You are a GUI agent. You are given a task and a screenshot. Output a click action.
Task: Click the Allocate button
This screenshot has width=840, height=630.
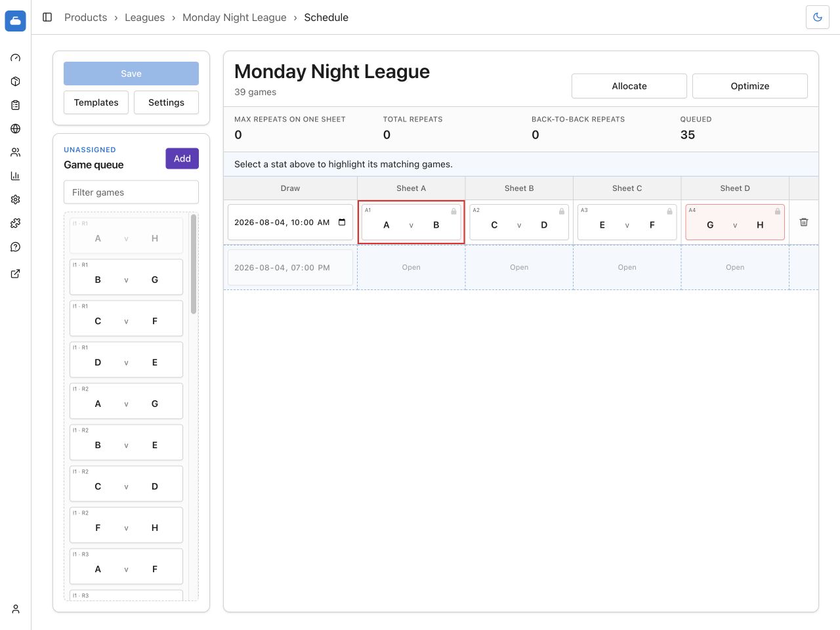629,86
